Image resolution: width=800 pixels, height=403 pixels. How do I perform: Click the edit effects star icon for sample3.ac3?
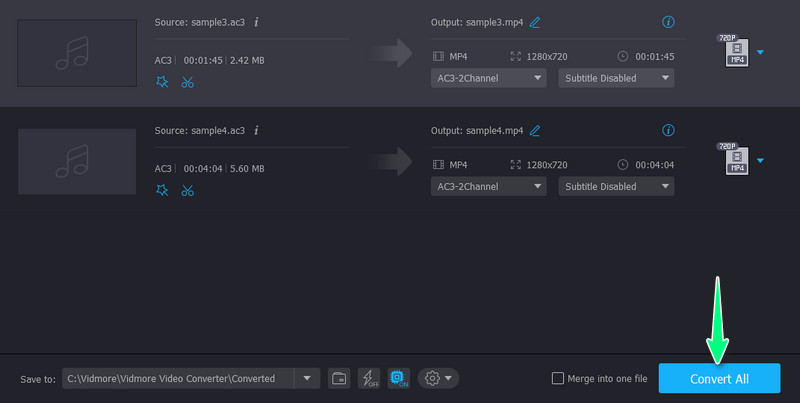162,82
